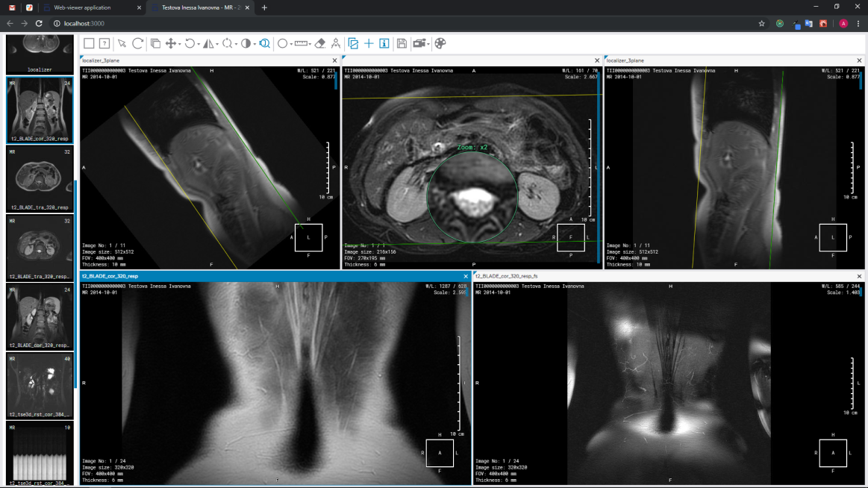868x488 pixels.
Task: Close the first localizer_3plane viewport
Action: tap(335, 60)
